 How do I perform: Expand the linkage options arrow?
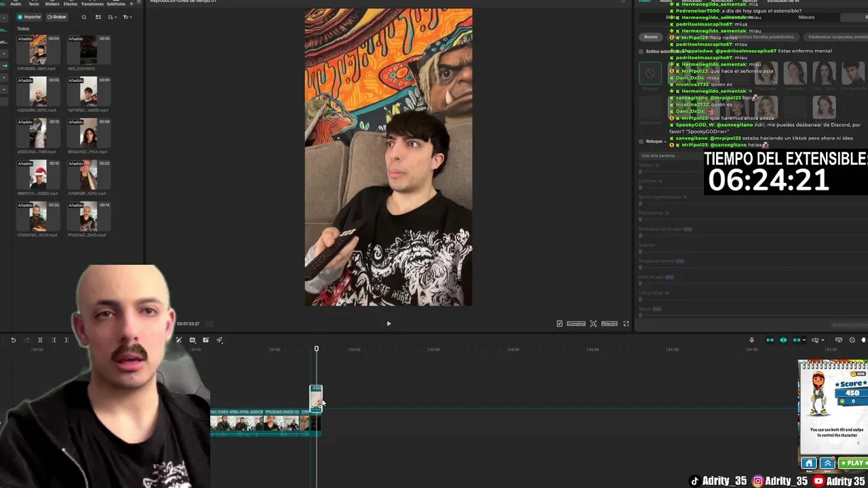point(804,340)
